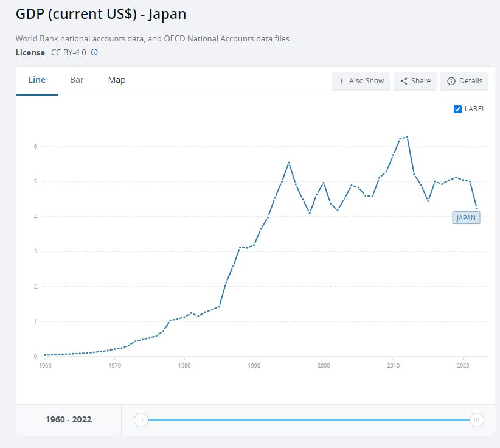Image resolution: width=500 pixels, height=448 pixels.
Task: Open the Details button
Action: (464, 81)
